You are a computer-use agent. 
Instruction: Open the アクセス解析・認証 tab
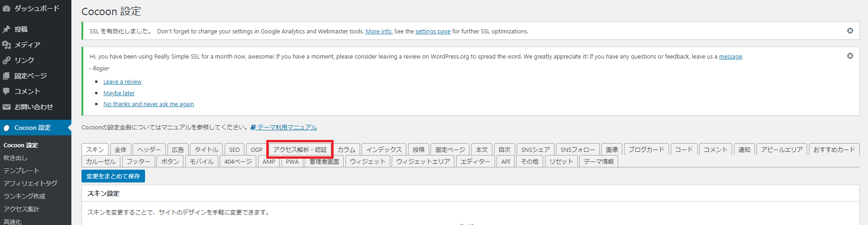pyautogui.click(x=300, y=150)
